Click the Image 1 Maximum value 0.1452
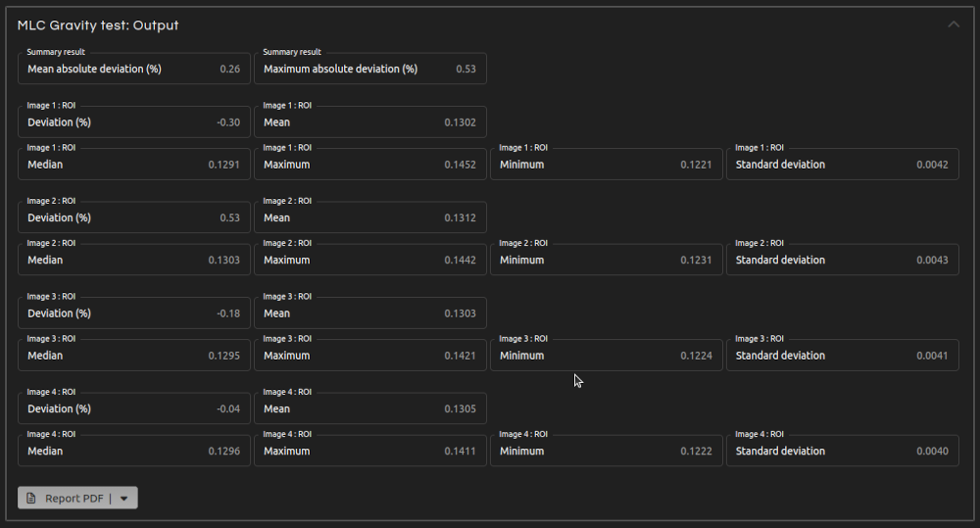980x528 pixels. pyautogui.click(x=460, y=165)
